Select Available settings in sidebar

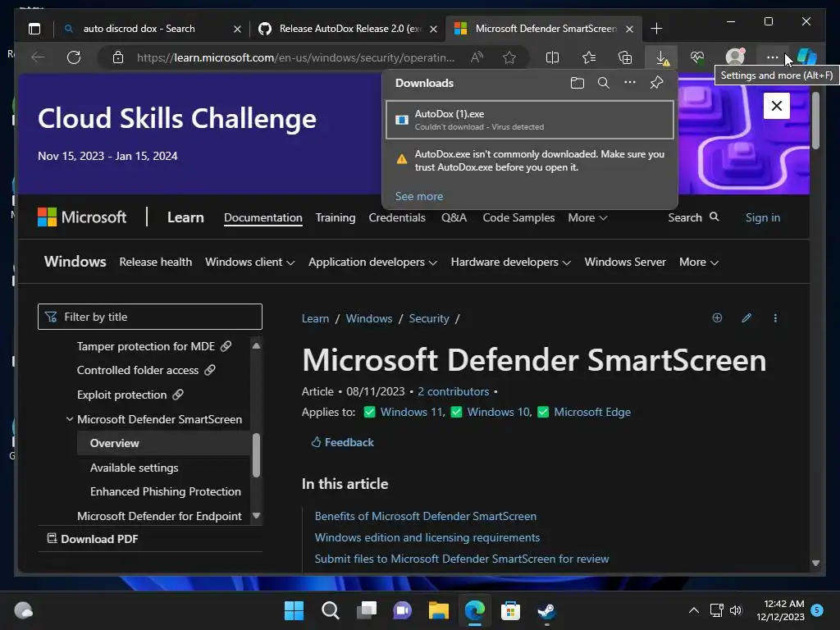coord(134,468)
